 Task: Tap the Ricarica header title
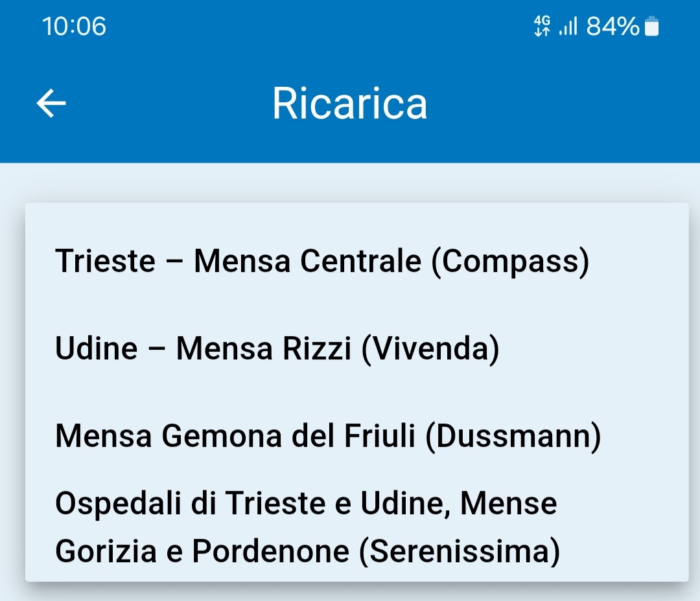tap(350, 104)
